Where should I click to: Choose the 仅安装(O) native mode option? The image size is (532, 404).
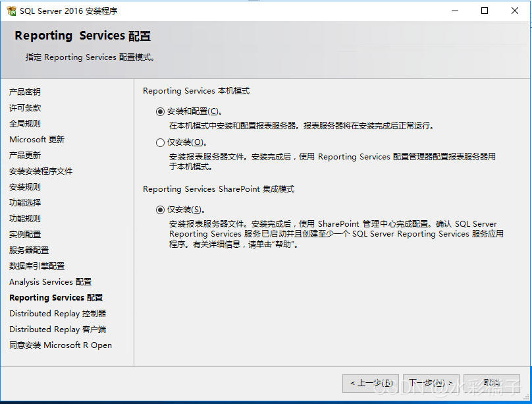pos(160,142)
